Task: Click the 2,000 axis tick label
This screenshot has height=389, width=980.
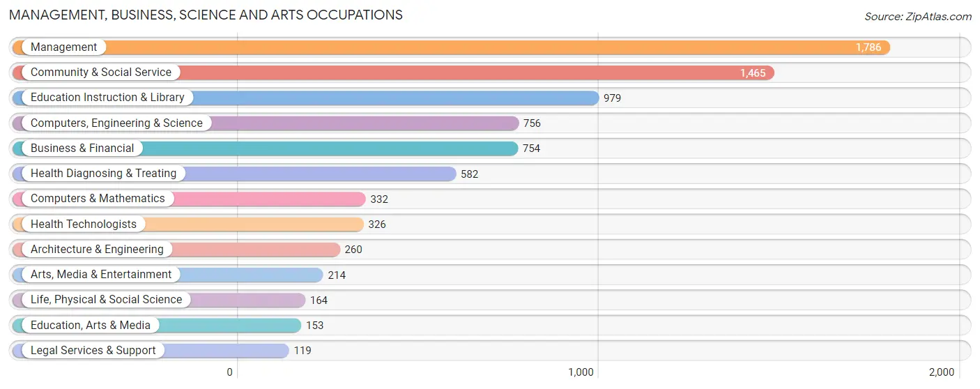Action: 942,372
